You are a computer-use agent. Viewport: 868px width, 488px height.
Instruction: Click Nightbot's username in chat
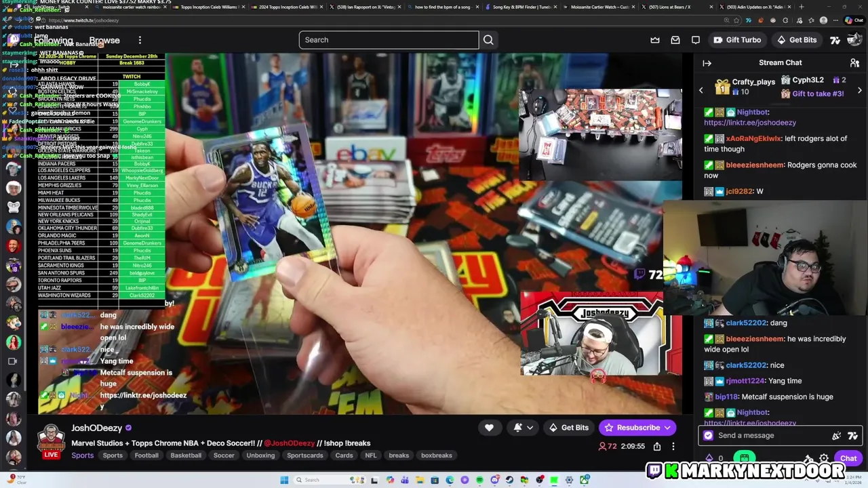[753, 113]
